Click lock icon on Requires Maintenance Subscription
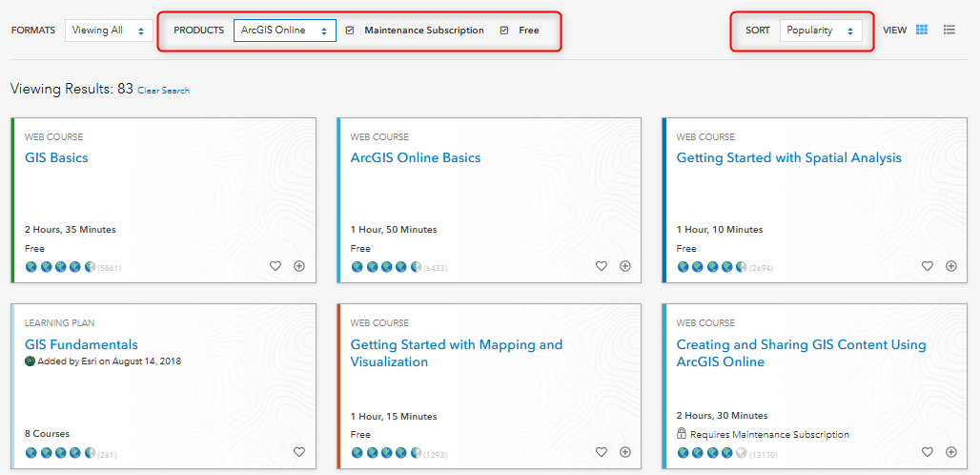Viewport: 980px width, 475px height. pyautogui.click(x=682, y=434)
